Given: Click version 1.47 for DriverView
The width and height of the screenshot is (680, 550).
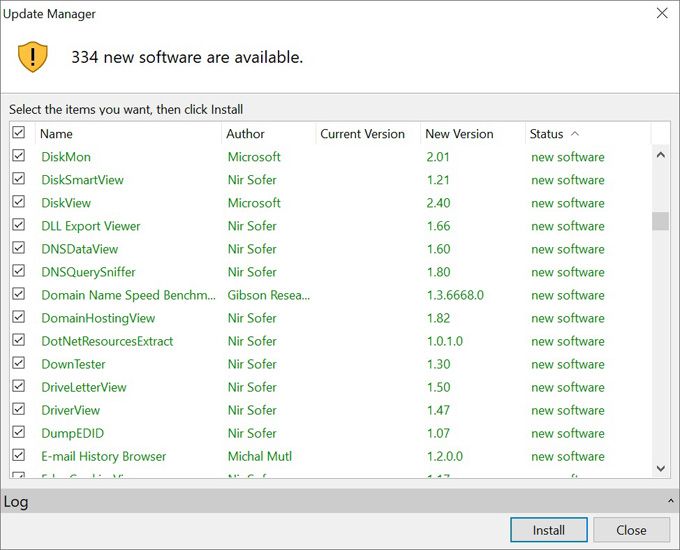Looking at the screenshot, I should [x=438, y=410].
